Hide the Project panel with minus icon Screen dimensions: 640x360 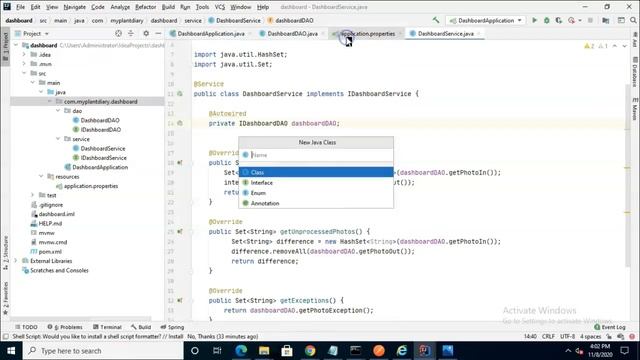(158, 33)
